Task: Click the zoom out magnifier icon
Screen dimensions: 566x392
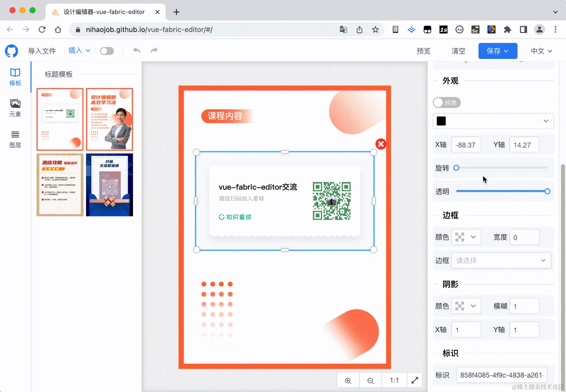Action: [x=370, y=381]
